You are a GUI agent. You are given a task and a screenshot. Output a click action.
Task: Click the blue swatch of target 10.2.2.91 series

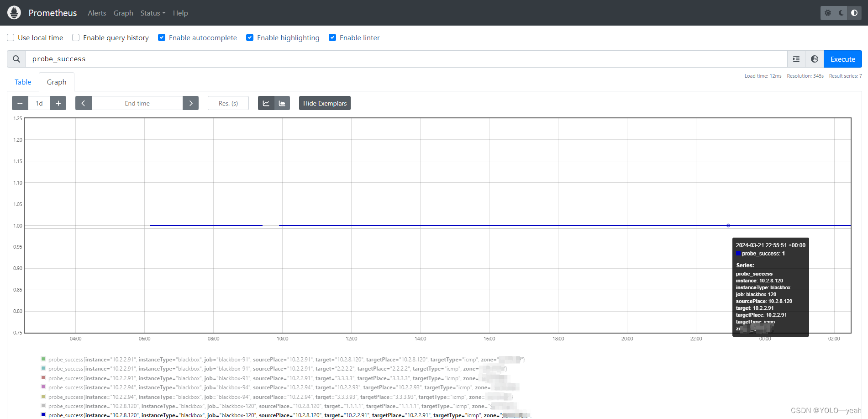pos(43,415)
